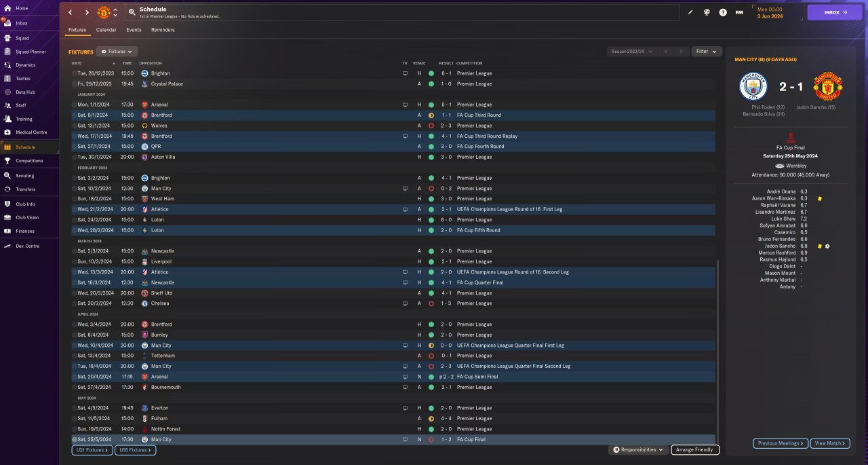Viewport: 868px width, 465px height.
Task: Select the Chelsea 1 - 3 fixture row
Action: [393, 303]
